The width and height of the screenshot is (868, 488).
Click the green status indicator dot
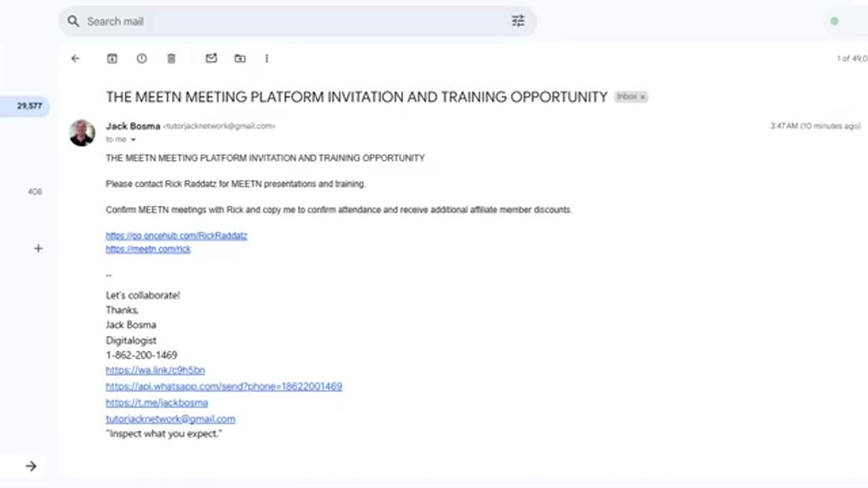pyautogui.click(x=834, y=21)
